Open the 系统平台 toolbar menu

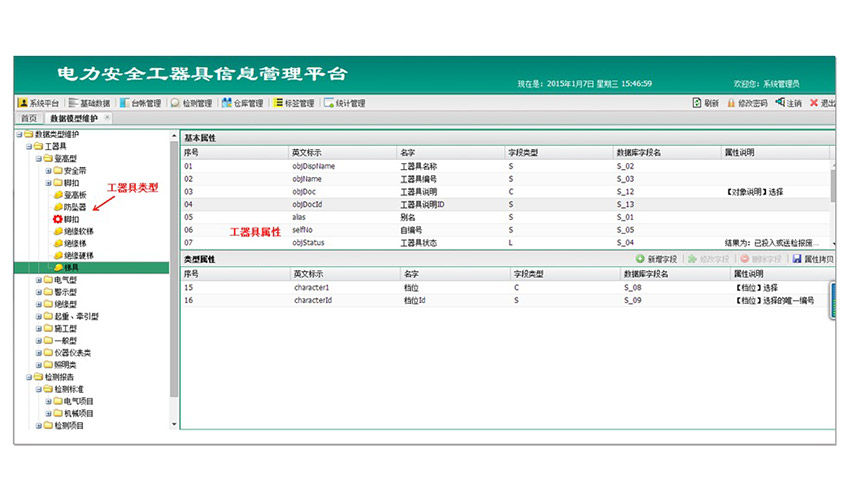tap(39, 103)
